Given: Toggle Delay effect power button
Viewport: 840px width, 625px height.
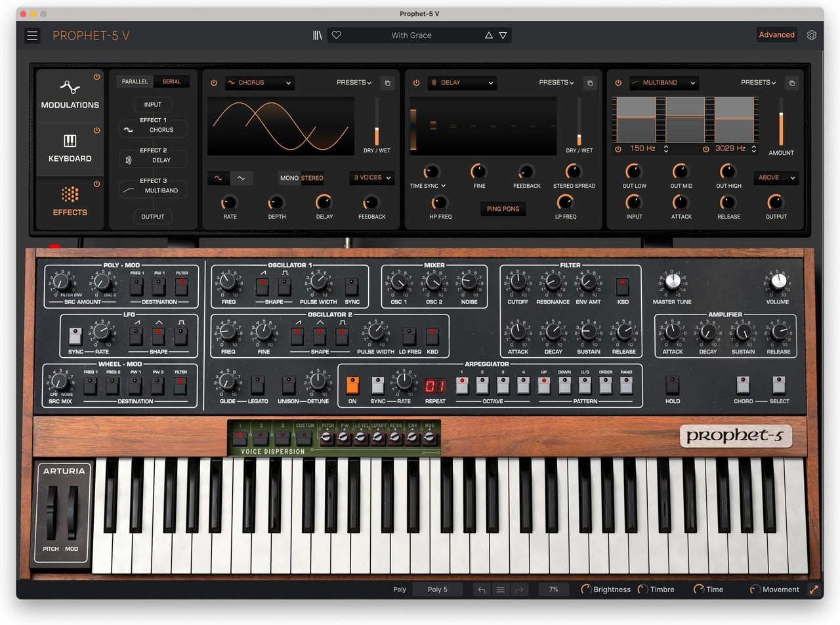Looking at the screenshot, I should pyautogui.click(x=416, y=83).
